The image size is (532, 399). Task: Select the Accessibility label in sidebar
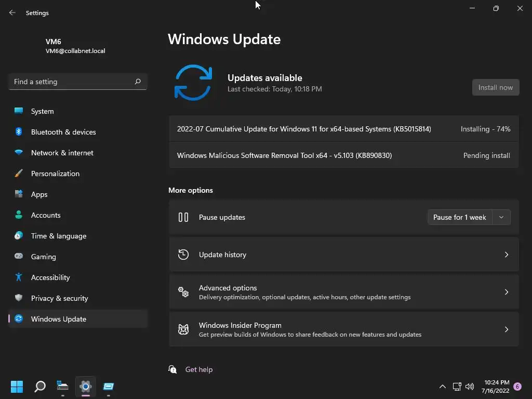coord(50,277)
